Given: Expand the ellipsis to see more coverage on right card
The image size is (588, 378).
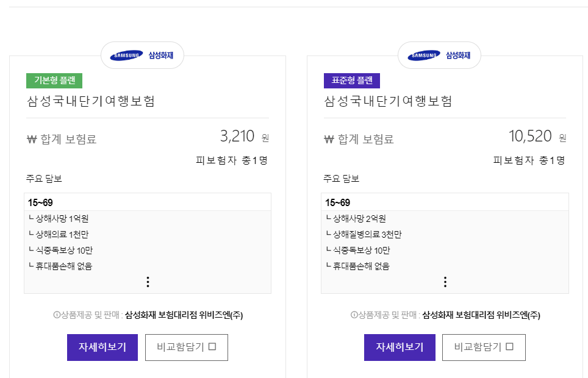Looking at the screenshot, I should [x=445, y=282].
